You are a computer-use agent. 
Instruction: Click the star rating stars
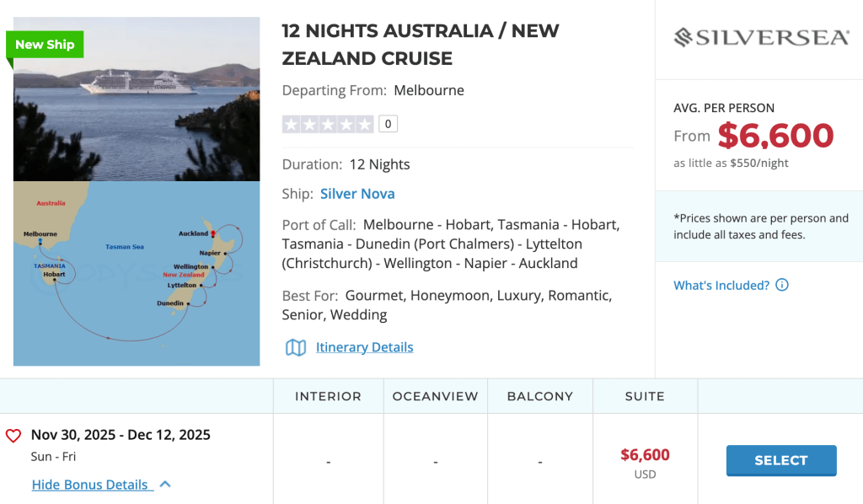328,124
